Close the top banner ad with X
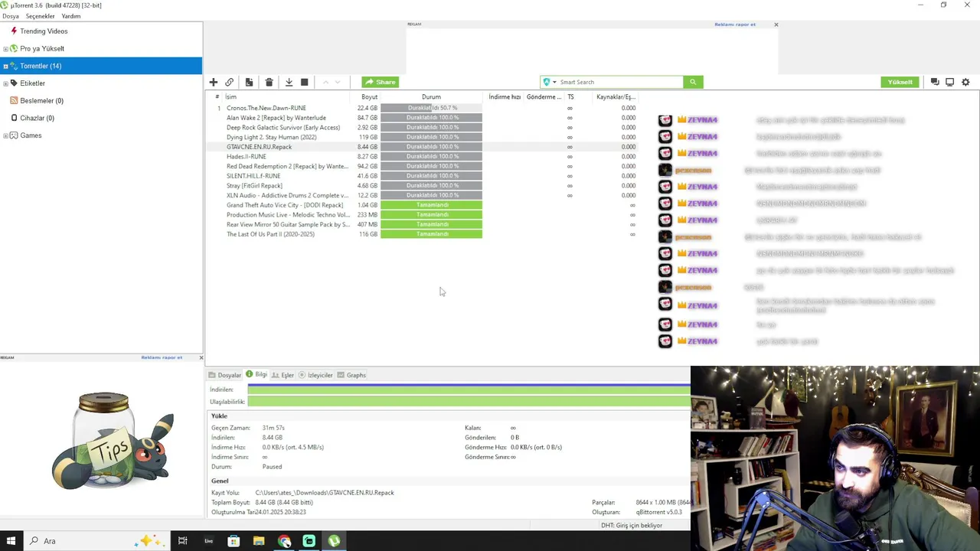Viewport: 980px width, 551px height. coord(776,24)
